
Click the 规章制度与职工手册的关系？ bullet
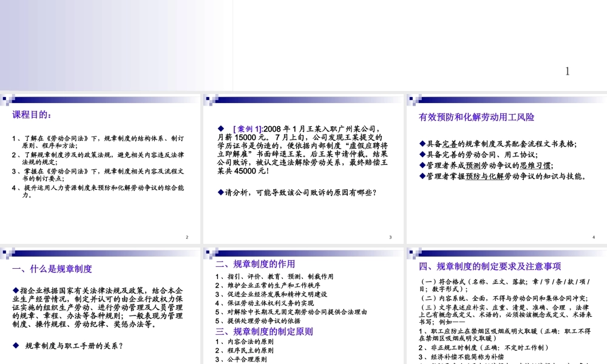click(68, 346)
